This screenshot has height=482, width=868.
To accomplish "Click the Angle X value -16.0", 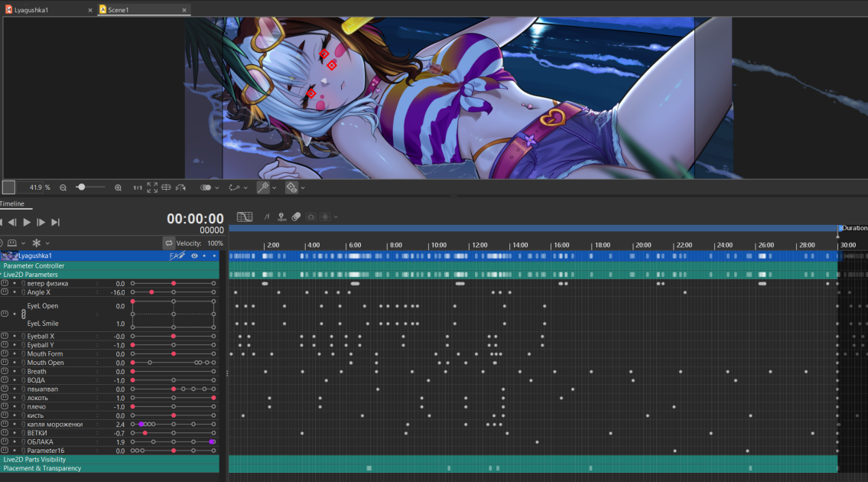I will pyautogui.click(x=117, y=292).
